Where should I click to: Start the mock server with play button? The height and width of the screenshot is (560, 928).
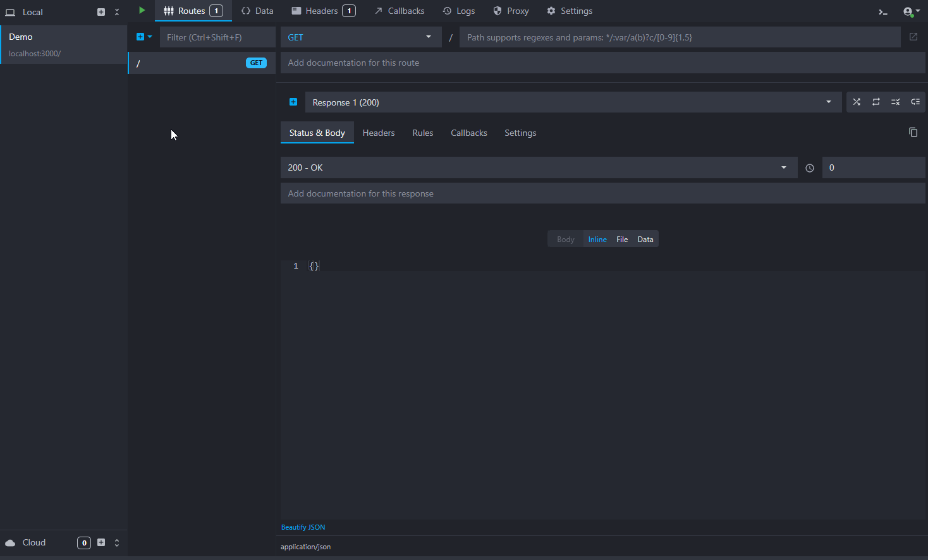click(x=142, y=11)
